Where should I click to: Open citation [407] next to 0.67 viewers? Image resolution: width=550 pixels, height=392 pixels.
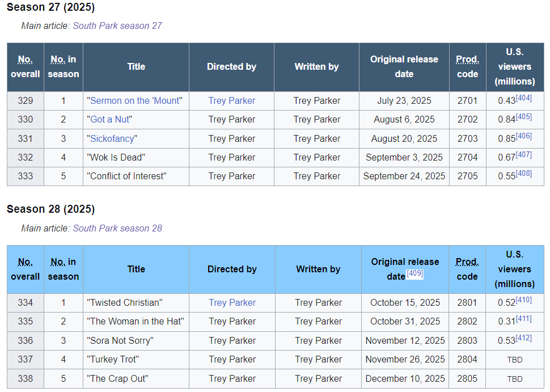click(x=524, y=154)
